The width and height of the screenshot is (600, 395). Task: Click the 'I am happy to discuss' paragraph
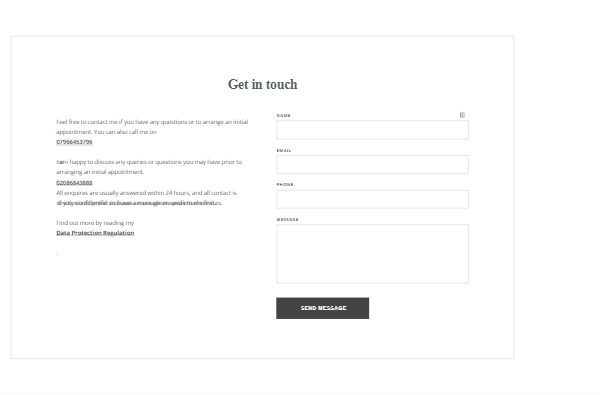point(149,167)
